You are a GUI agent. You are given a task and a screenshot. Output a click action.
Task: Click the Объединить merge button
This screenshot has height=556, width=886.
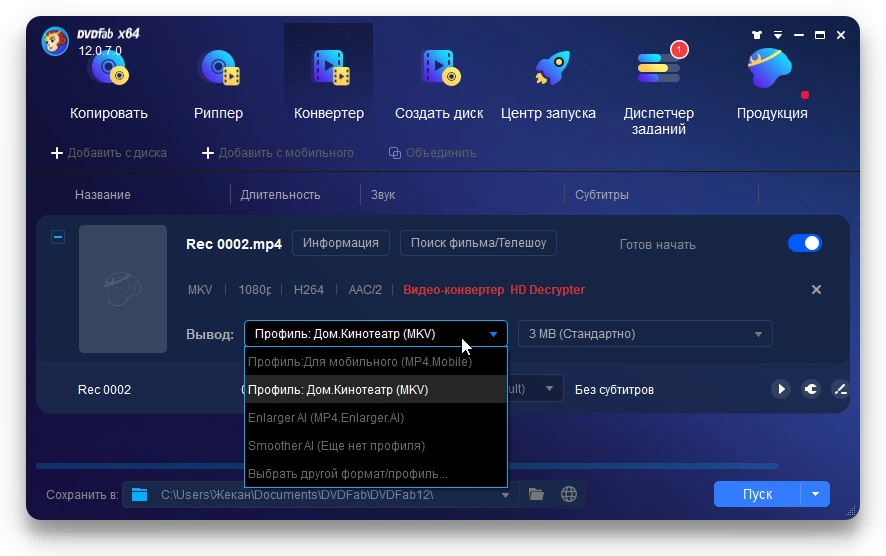432,153
